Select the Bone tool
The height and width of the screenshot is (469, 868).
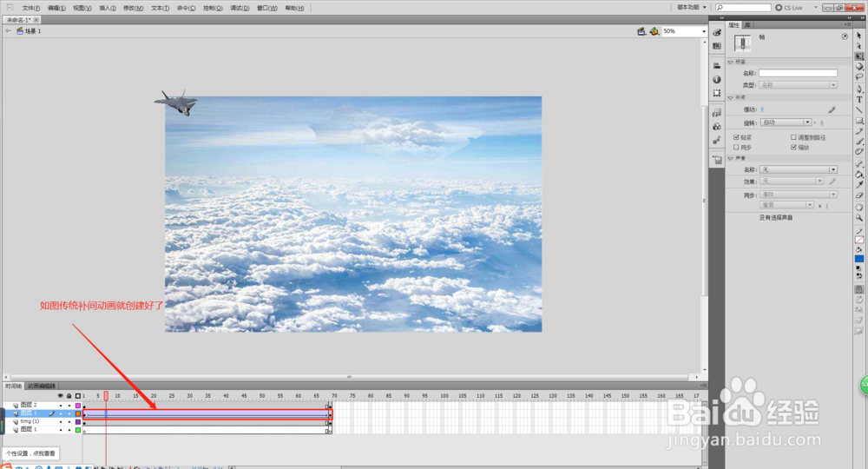(859, 163)
